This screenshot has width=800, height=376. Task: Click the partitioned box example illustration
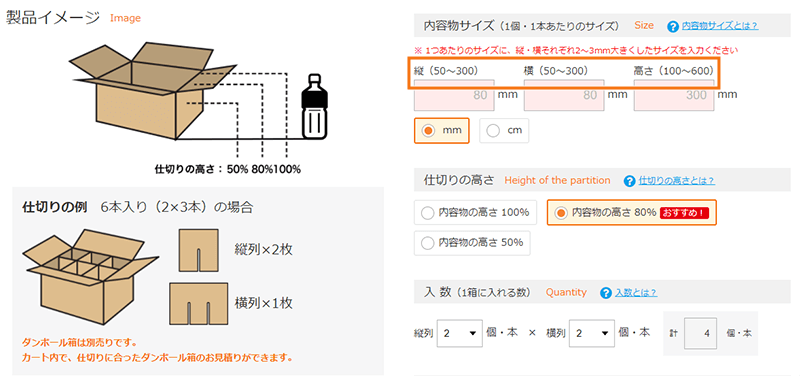[90, 277]
